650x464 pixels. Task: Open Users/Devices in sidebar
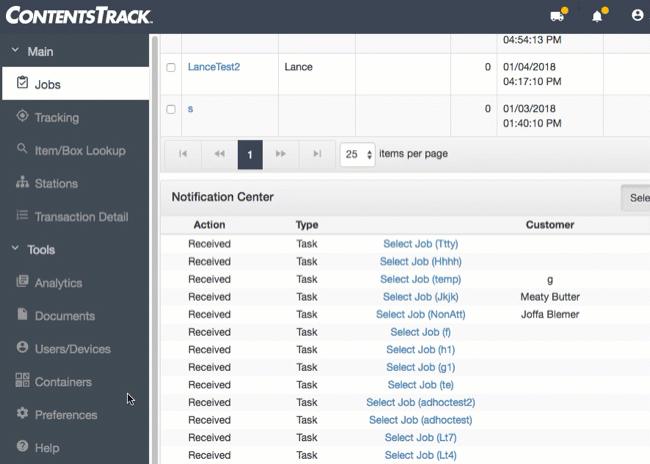point(75,349)
